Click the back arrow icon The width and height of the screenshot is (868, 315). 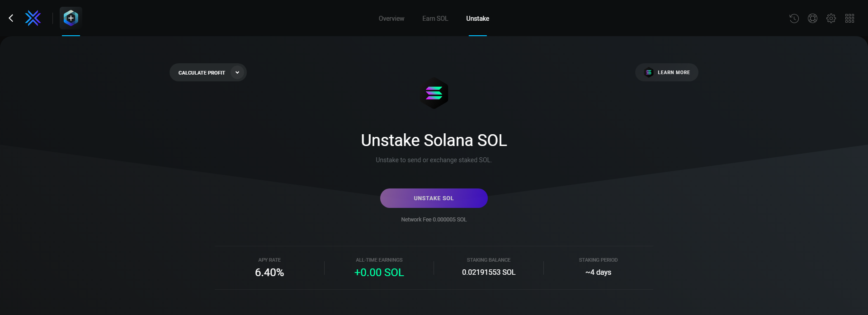coord(11,18)
